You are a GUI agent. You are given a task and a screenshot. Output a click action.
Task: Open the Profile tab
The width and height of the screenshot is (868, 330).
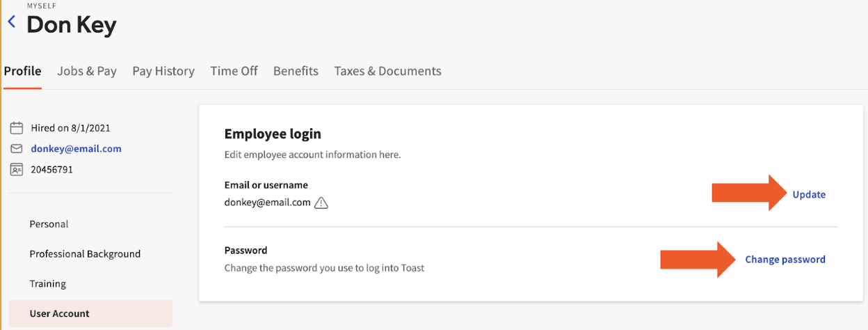click(x=22, y=71)
